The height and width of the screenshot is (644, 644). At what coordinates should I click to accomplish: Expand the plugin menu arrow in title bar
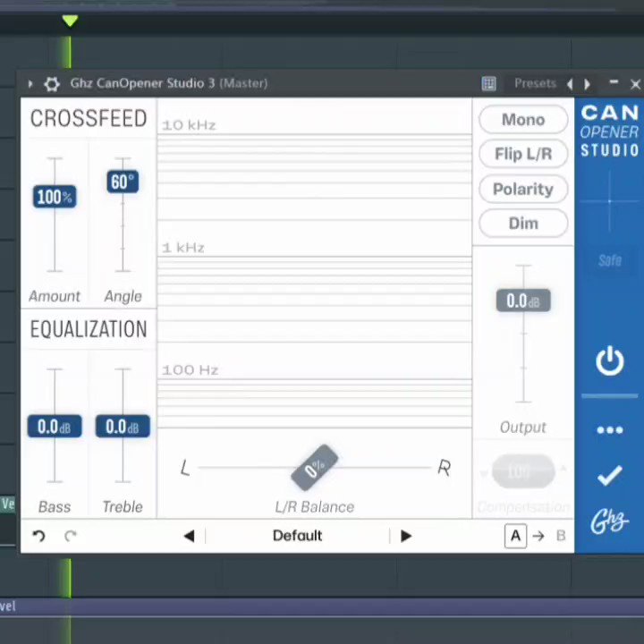point(30,84)
